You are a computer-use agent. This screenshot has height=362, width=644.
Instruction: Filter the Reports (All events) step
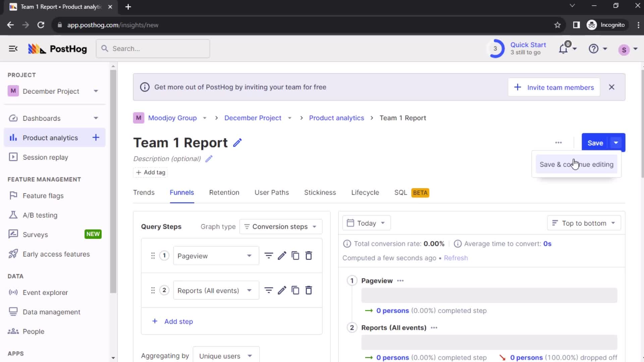coord(269,290)
